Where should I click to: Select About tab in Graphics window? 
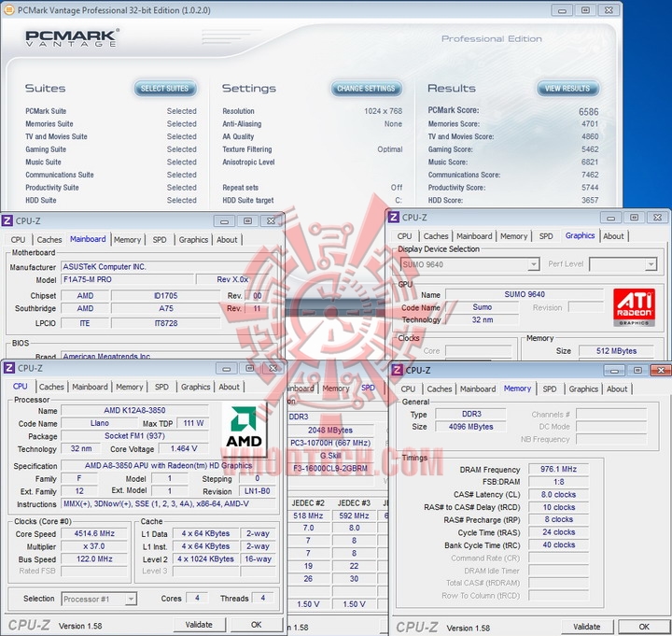click(x=614, y=236)
